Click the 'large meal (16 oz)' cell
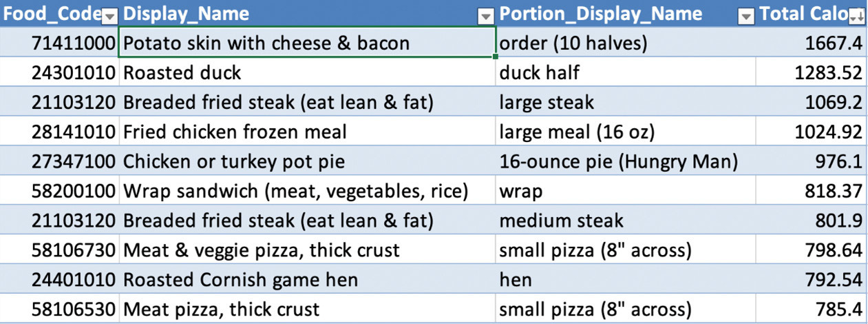Image resolution: width=868 pixels, height=324 pixels. [x=625, y=132]
